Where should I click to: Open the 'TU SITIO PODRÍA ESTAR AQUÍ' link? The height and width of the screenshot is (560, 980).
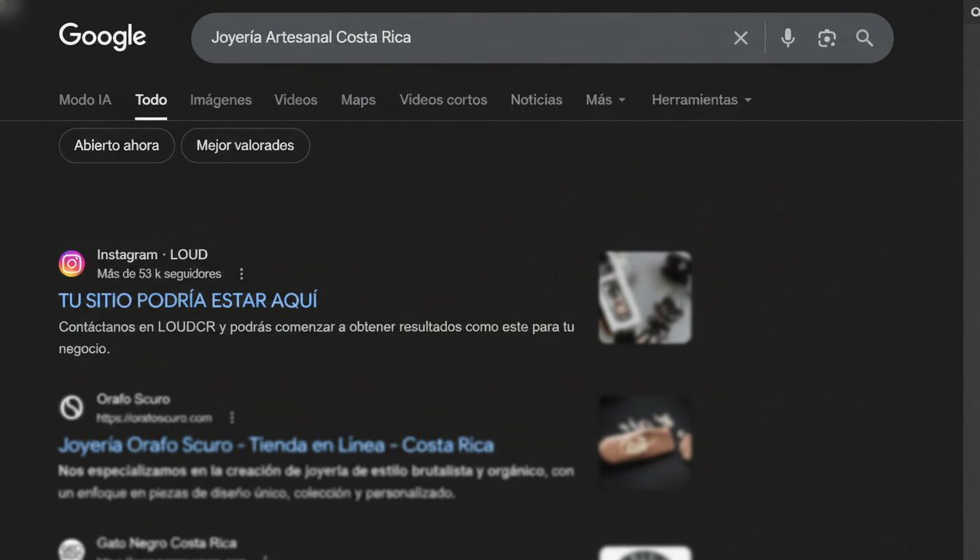coord(188,300)
